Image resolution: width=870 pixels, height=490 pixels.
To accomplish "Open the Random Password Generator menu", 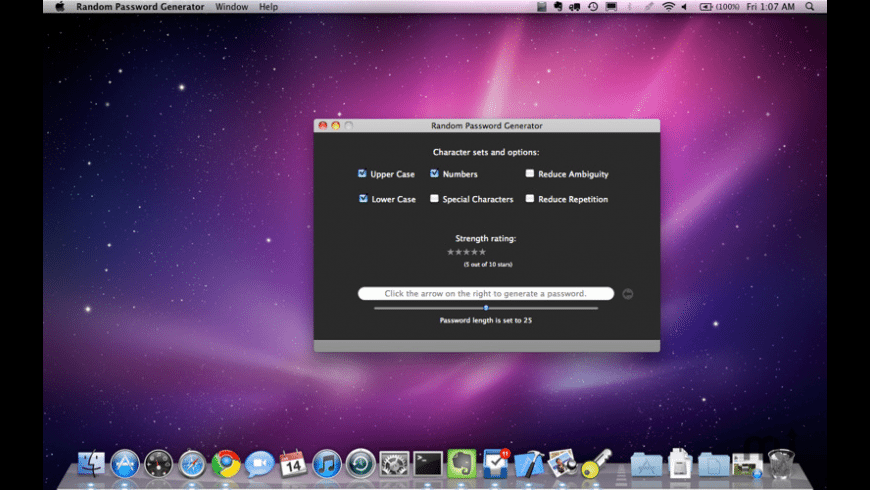I will tap(140, 7).
